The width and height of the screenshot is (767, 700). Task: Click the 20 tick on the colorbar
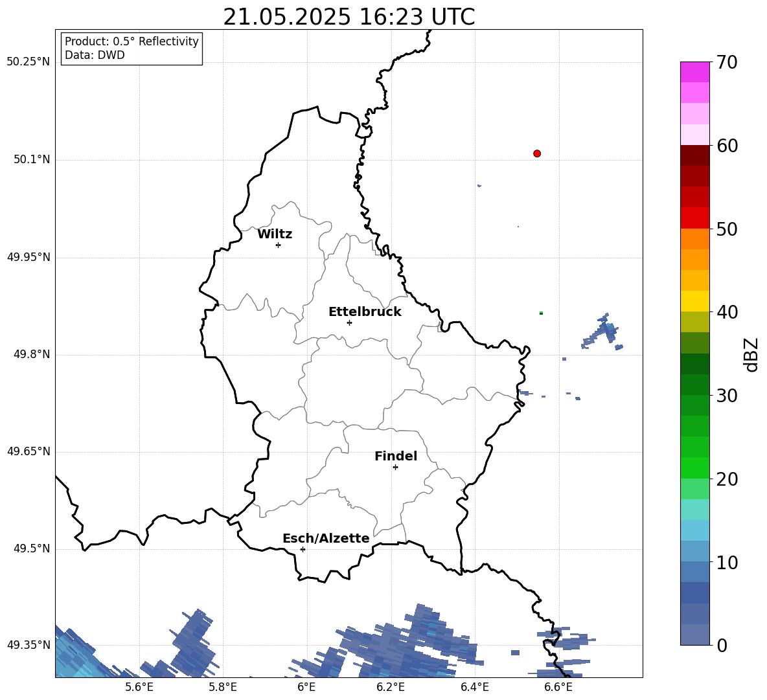point(727,479)
